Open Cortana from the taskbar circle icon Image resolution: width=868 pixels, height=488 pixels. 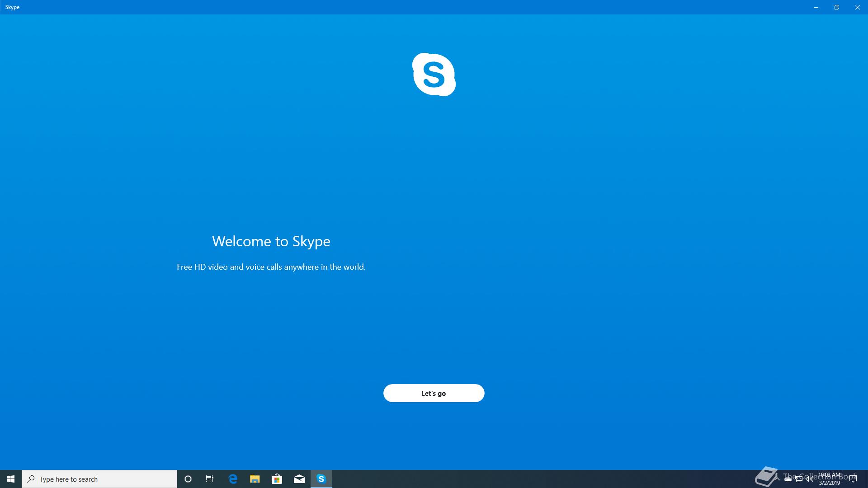click(x=188, y=479)
